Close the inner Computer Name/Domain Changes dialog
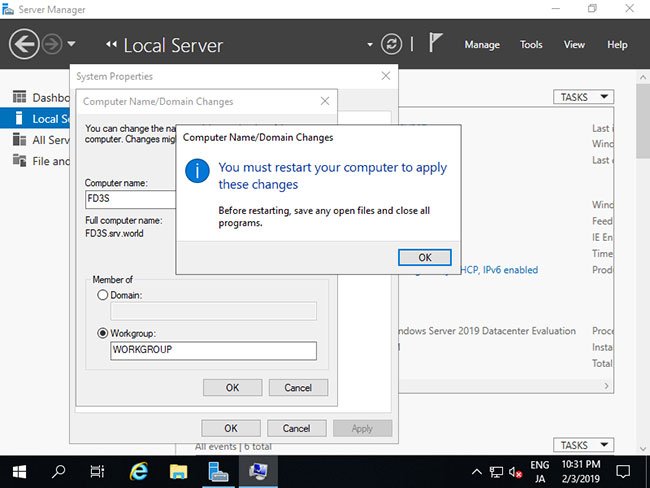Image resolution: width=650 pixels, height=488 pixels. click(325, 101)
